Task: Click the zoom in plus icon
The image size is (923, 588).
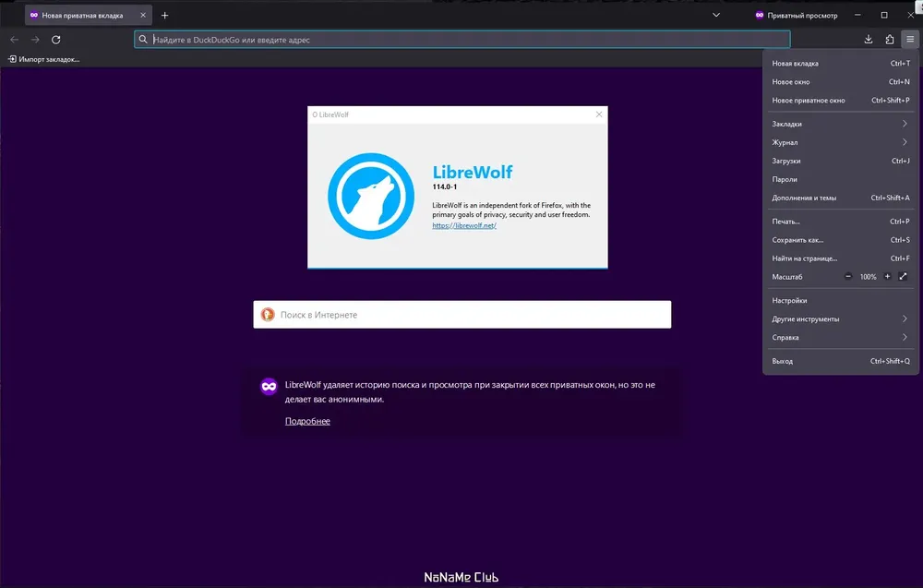Action: (888, 277)
